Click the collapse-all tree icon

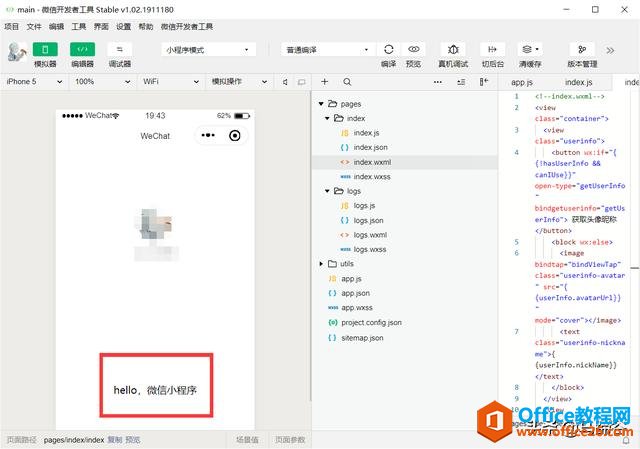(461, 82)
